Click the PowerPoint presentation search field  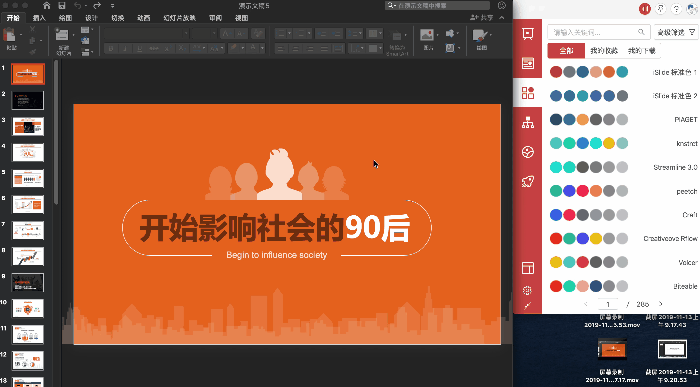click(x=438, y=5)
